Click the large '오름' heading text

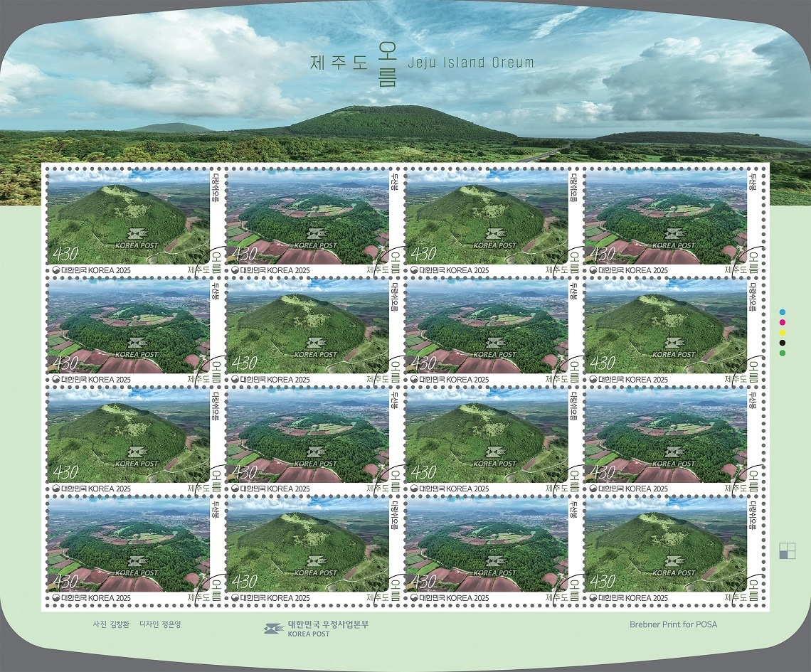(x=388, y=64)
